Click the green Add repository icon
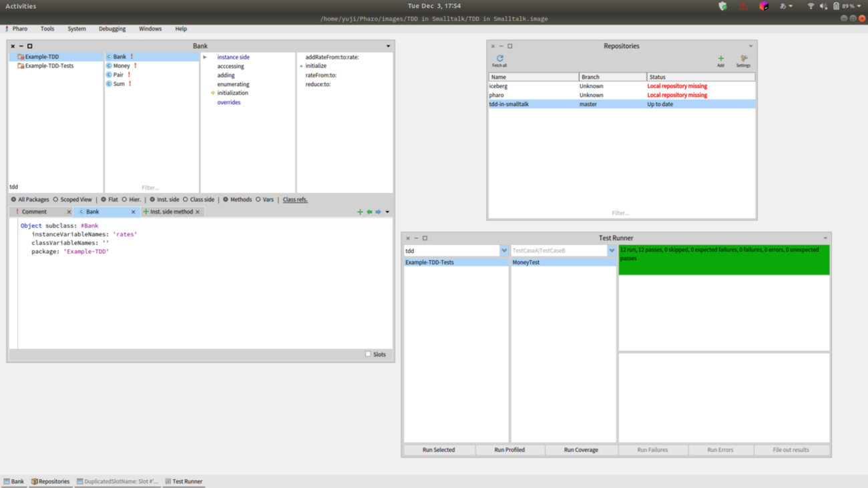This screenshot has height=488, width=868. click(x=720, y=59)
